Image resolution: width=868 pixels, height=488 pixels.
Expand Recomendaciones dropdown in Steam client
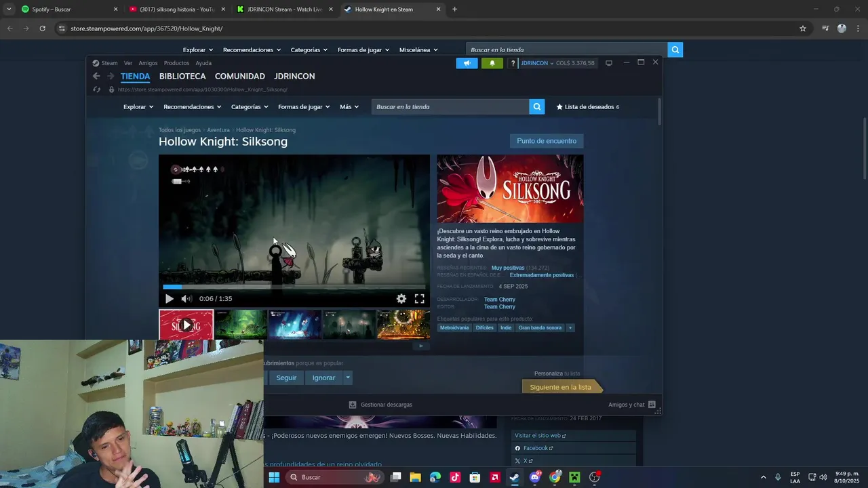point(192,106)
